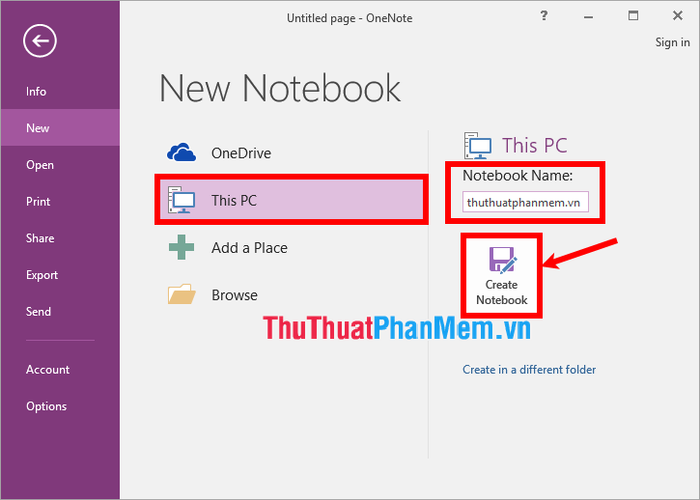Click the OneDrive cloud icon
700x500 pixels.
coord(181,153)
